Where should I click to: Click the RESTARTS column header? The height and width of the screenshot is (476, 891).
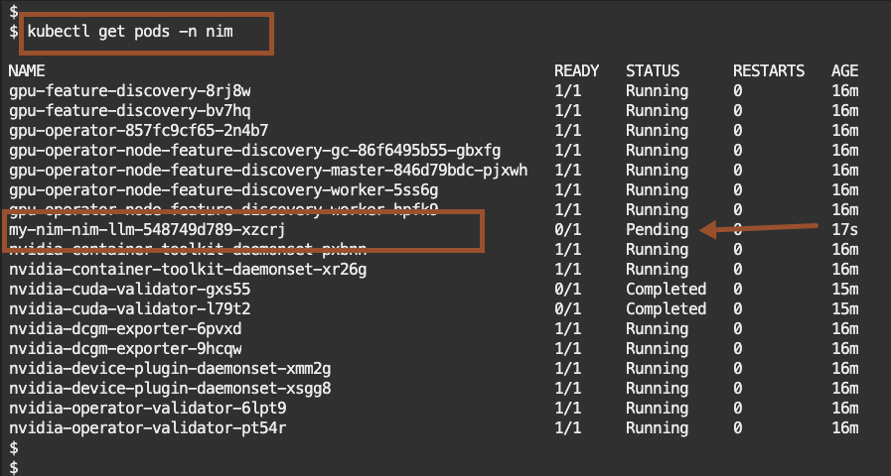768,71
